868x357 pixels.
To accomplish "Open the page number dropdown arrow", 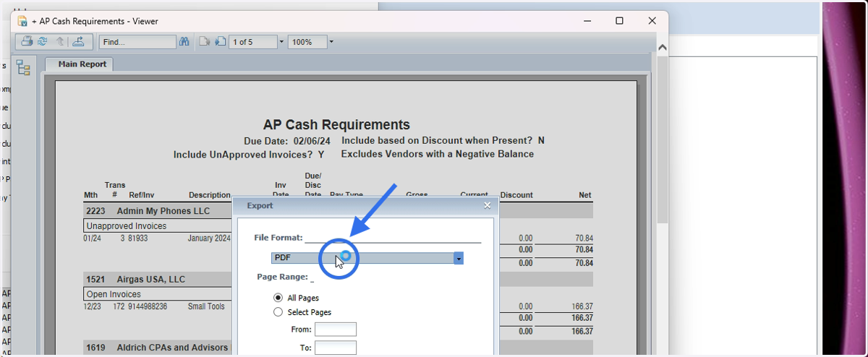I will pyautogui.click(x=281, y=42).
